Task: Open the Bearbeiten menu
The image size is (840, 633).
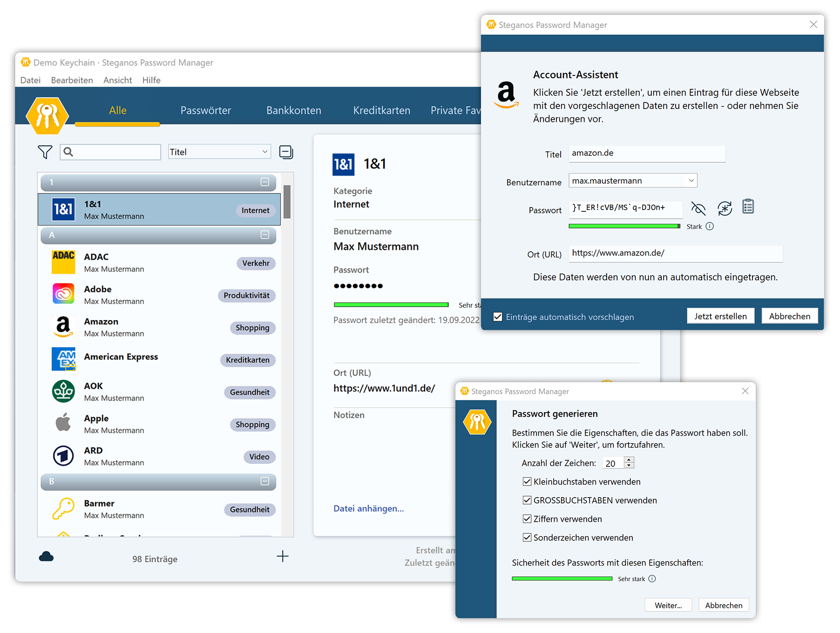Action: pos(72,80)
